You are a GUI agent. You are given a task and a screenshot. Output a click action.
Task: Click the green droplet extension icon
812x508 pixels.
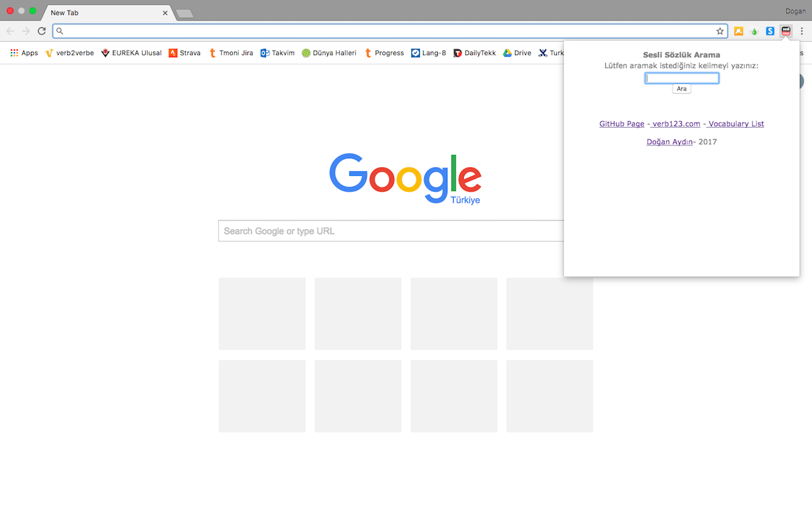coord(754,30)
